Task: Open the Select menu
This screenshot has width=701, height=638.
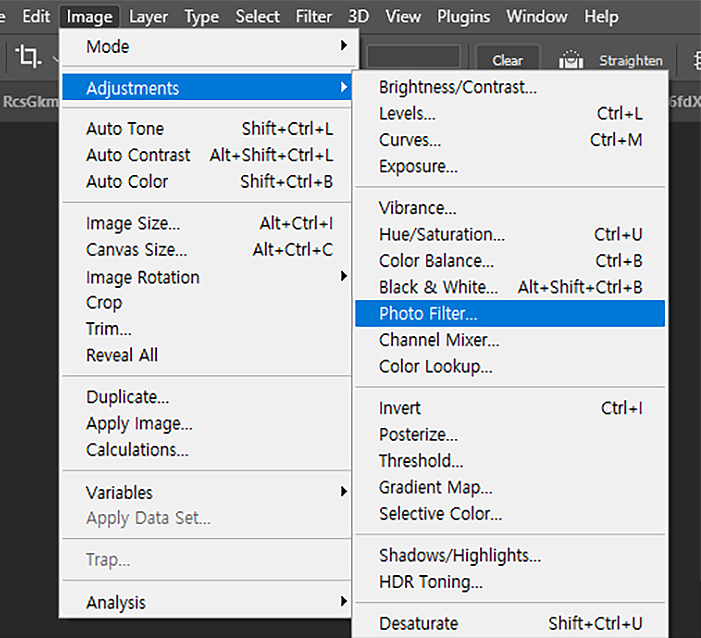Action: 258,17
